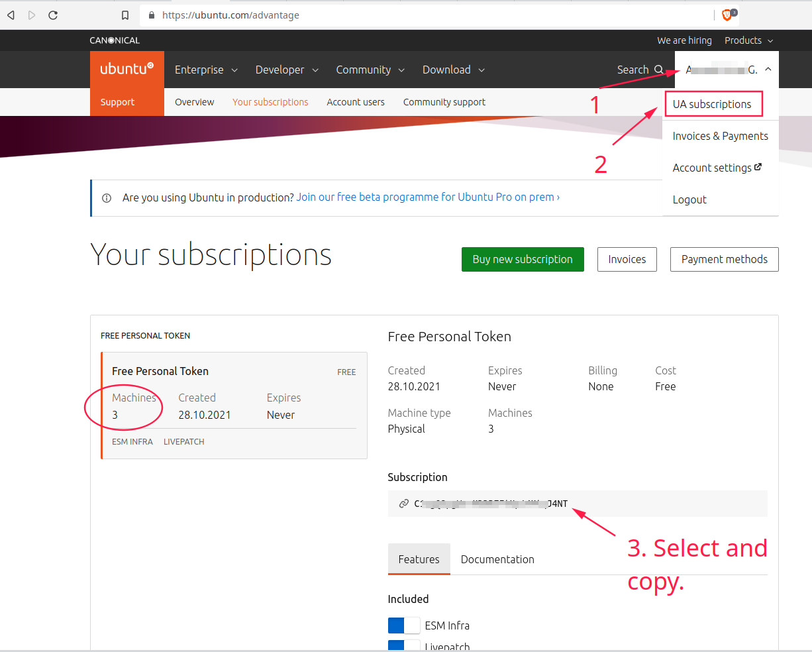Screen dimensions: 812x652
Task: Click the Billing value None
Action: tap(601, 386)
